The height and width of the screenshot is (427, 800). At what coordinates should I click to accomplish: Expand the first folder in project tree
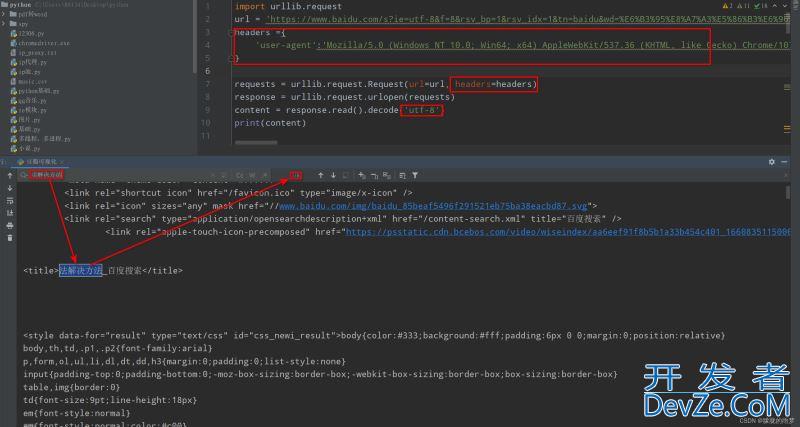pos(4,14)
